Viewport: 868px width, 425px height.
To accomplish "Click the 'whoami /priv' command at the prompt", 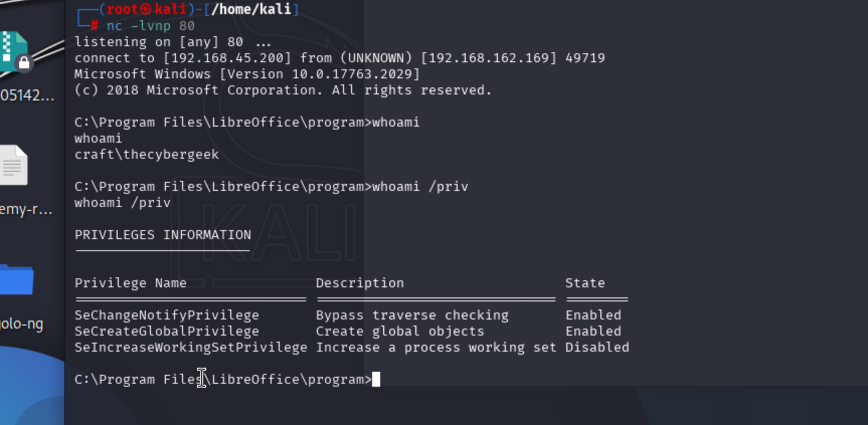I will (420, 186).
